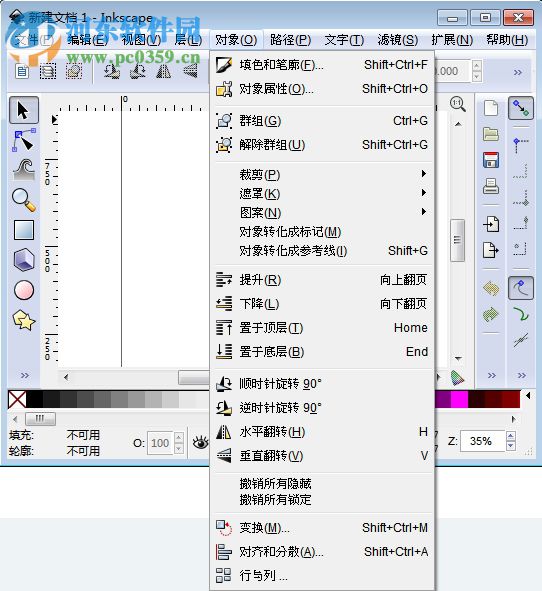Select the Star and polygon tool
Viewport: 542px width, 591px height.
pos(24,320)
